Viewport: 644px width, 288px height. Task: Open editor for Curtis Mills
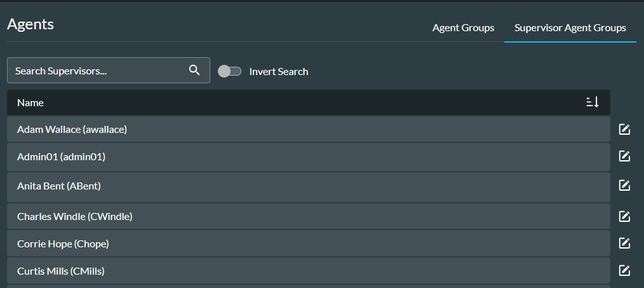pos(624,271)
